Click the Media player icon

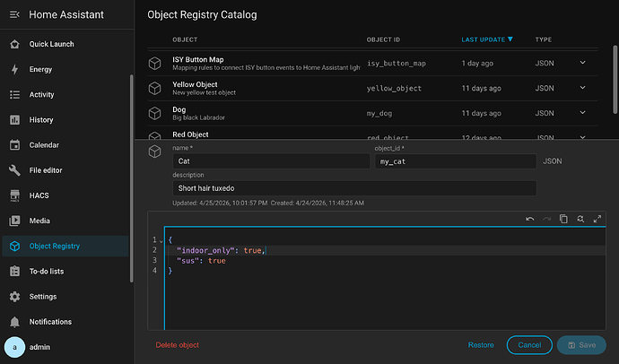coord(14,221)
